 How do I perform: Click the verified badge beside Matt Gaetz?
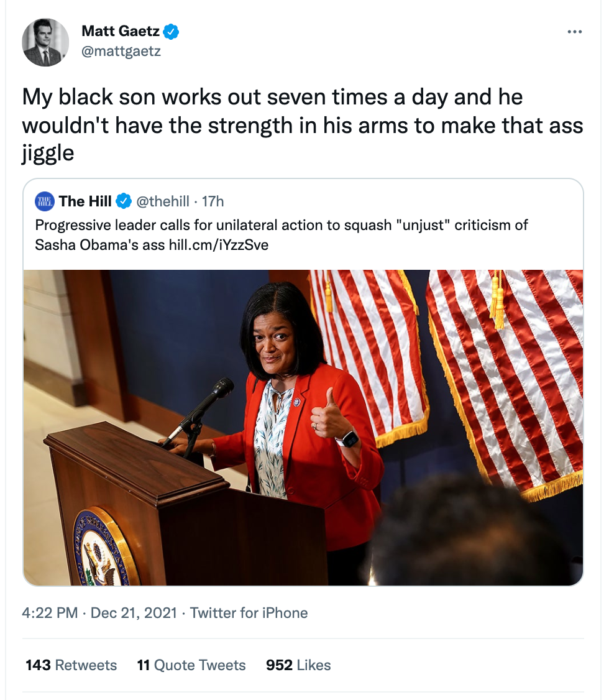coord(172,30)
